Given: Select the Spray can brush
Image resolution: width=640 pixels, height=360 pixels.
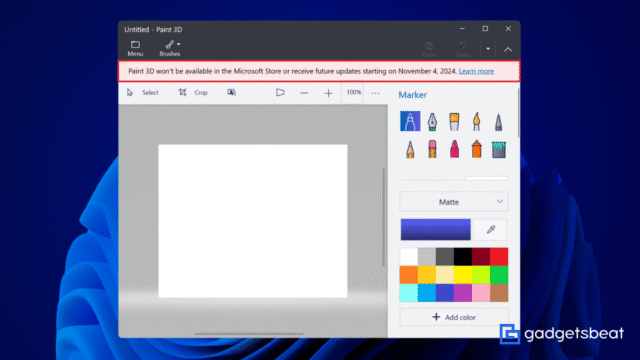Looking at the screenshot, I should click(x=476, y=149).
